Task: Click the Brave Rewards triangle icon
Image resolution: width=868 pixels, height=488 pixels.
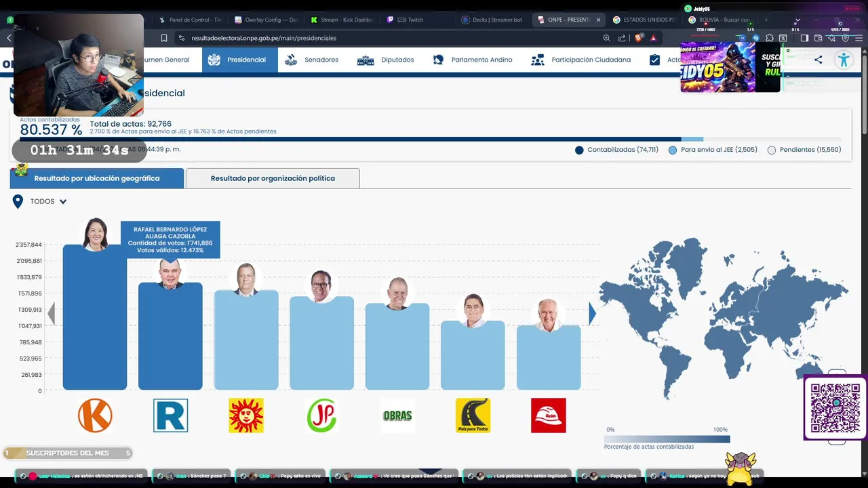Action: coord(653,38)
